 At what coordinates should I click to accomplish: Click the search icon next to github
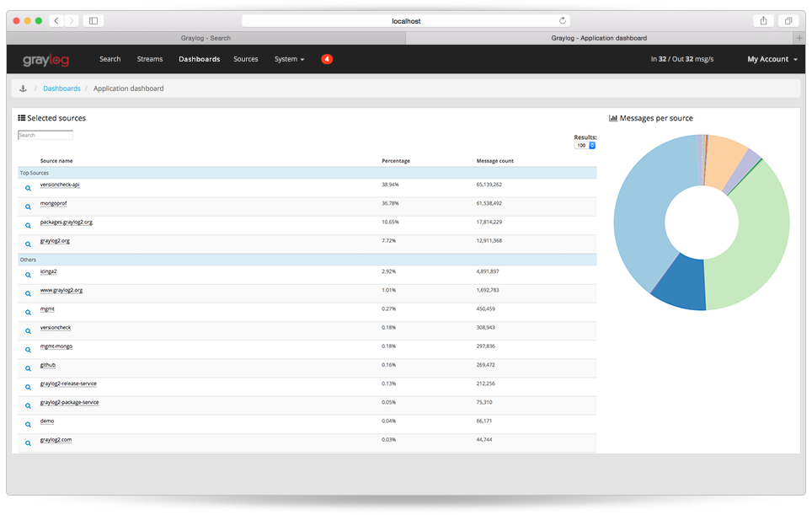[x=28, y=368]
